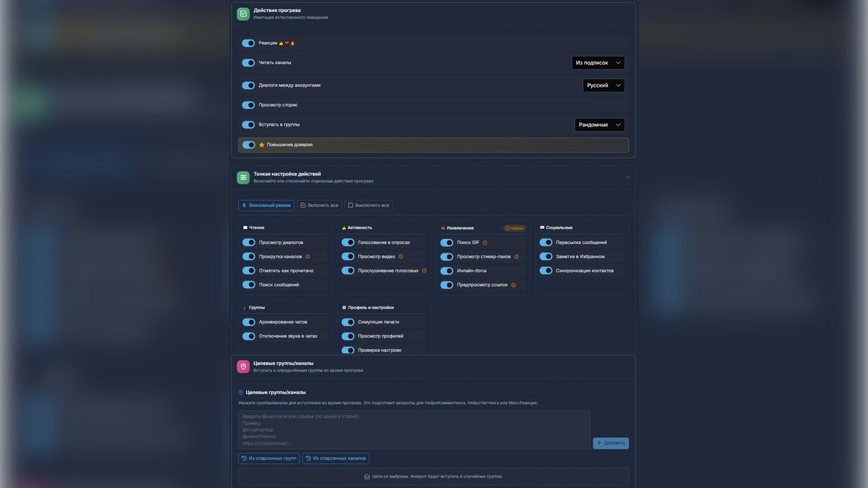Click the star icon beside Повышение доверия
This screenshot has height=488, width=868.
[x=262, y=145]
